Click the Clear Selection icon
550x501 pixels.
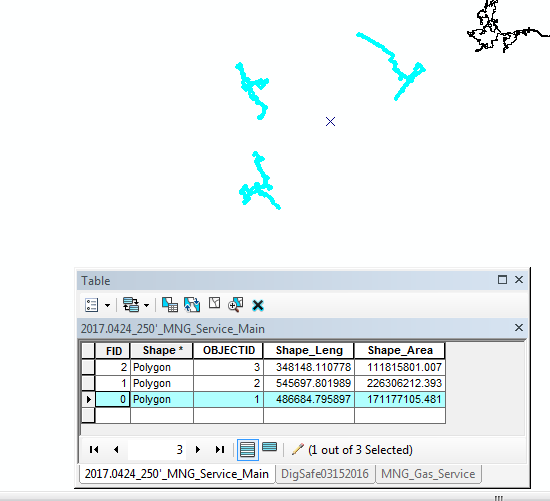[214, 303]
